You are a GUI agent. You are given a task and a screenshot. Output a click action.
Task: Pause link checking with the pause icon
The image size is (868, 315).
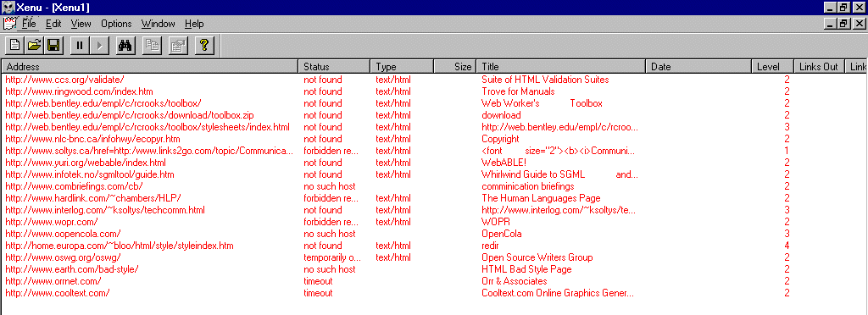click(x=80, y=46)
